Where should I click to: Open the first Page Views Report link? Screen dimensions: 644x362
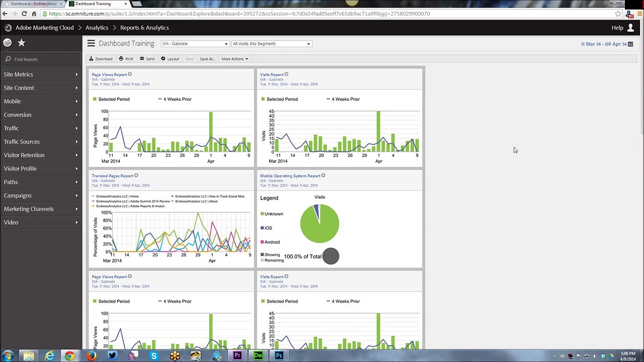(x=109, y=74)
